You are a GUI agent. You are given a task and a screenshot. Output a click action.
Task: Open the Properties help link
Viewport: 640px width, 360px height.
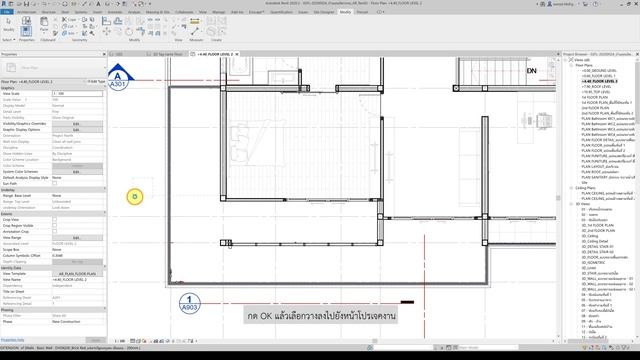12,340
